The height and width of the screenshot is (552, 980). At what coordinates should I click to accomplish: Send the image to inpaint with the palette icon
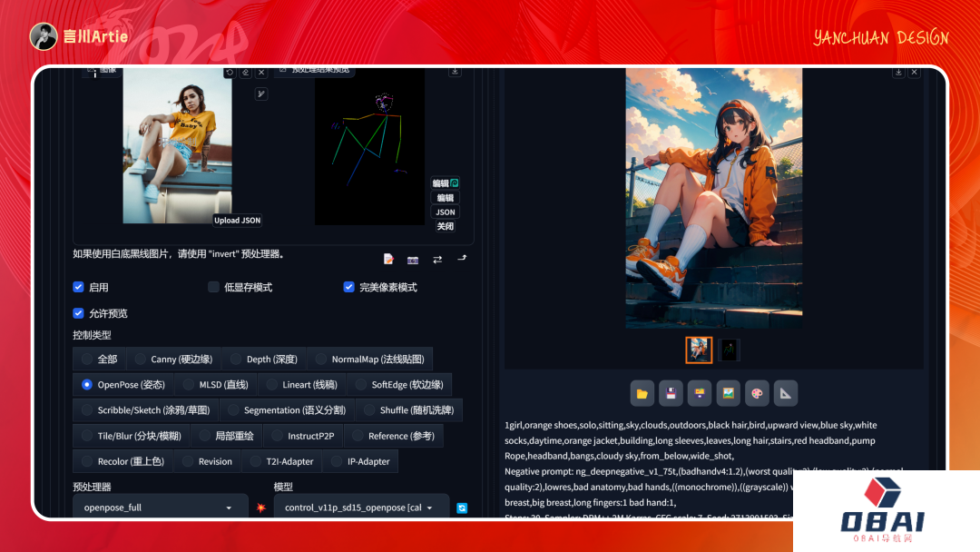click(x=757, y=393)
